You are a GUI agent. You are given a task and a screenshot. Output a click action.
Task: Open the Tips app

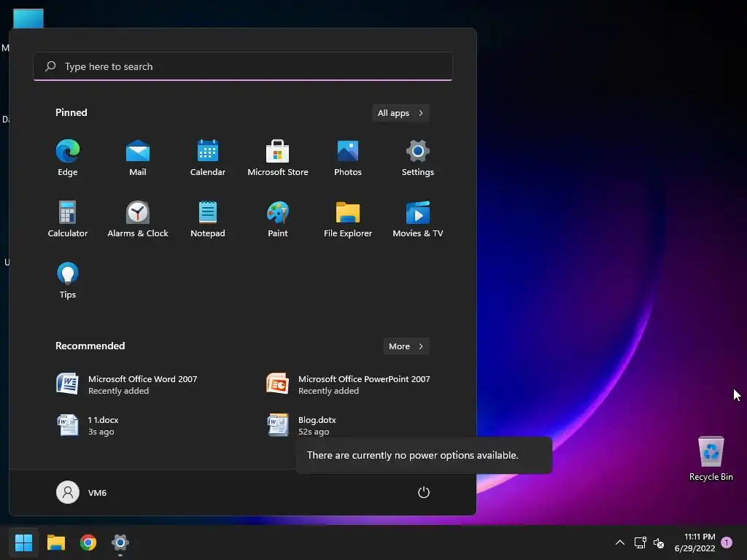(68, 281)
